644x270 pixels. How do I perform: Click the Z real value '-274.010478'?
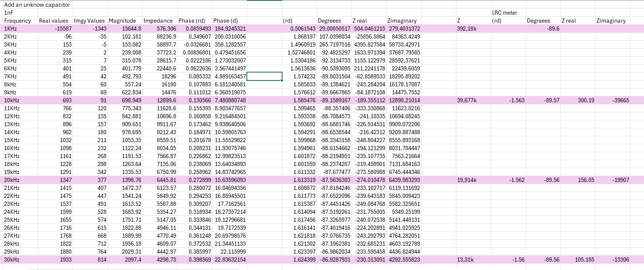tap(370, 180)
